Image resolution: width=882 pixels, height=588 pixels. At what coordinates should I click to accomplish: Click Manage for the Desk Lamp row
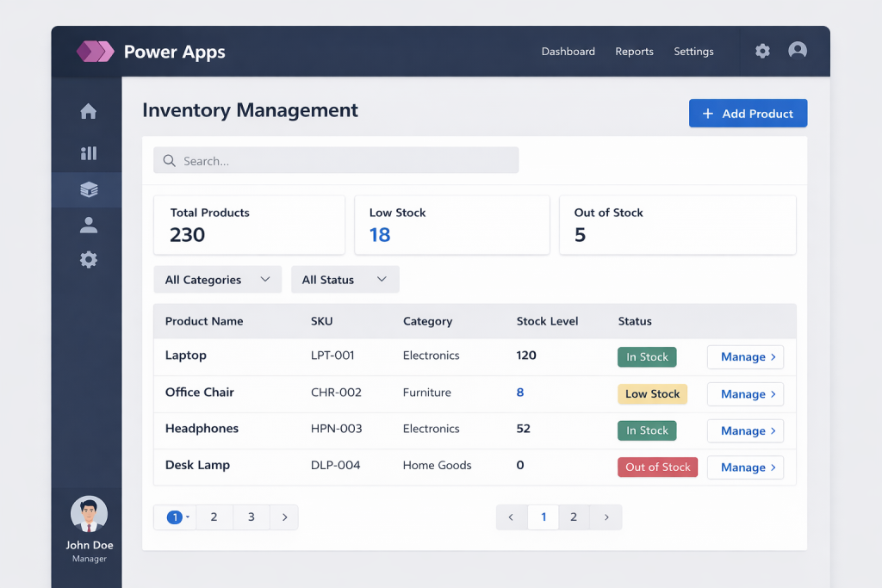pos(745,467)
